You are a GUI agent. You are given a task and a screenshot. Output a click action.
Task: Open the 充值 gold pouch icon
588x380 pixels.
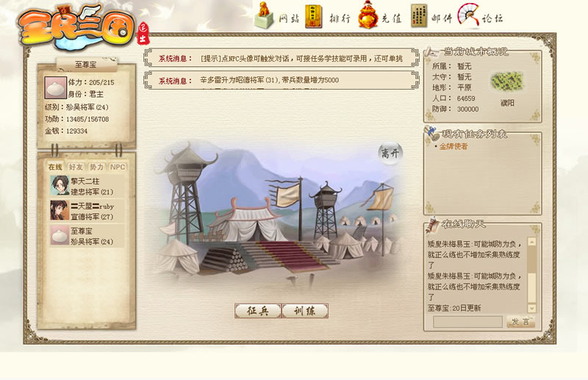click(x=367, y=15)
